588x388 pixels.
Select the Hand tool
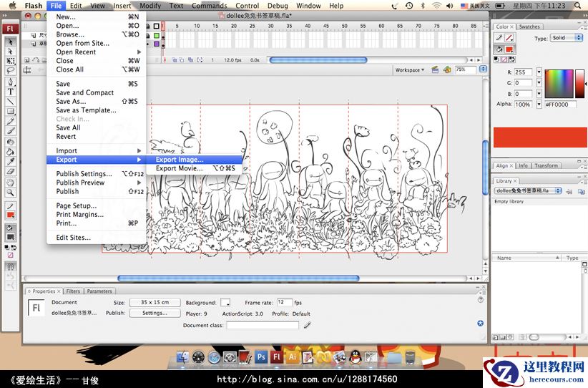point(11,183)
